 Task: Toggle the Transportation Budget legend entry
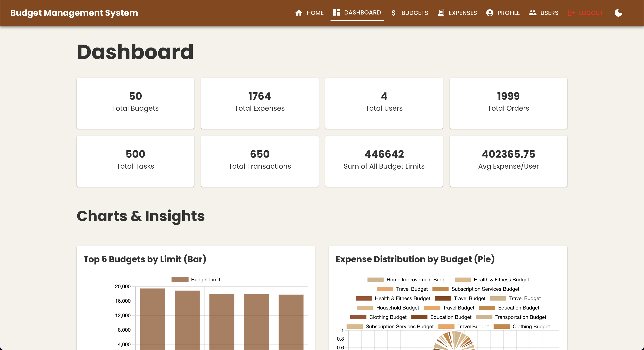pos(511,317)
